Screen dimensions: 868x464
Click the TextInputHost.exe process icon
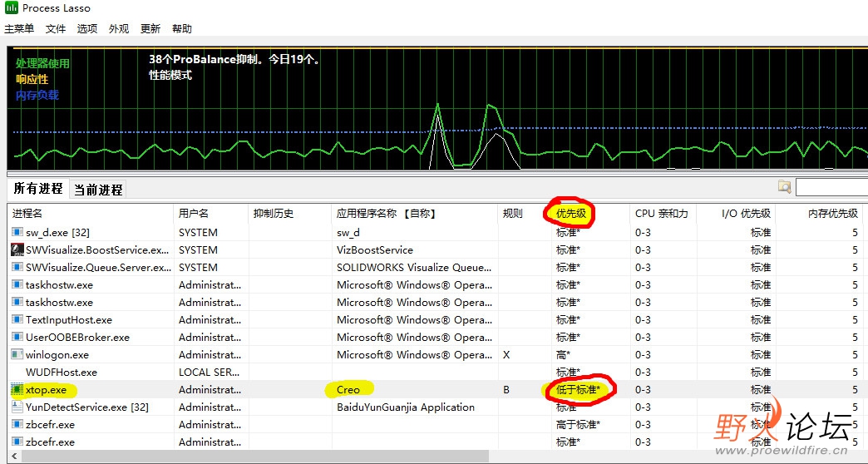pos(17,320)
